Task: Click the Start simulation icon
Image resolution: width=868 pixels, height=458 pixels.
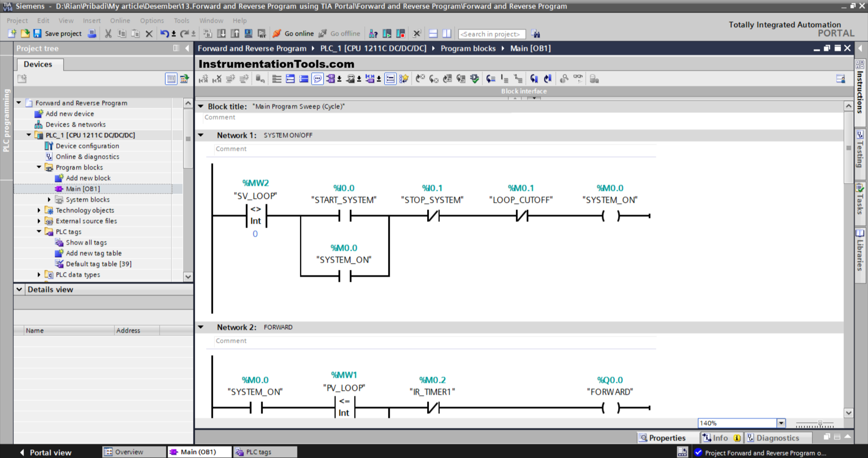Action: click(x=248, y=33)
